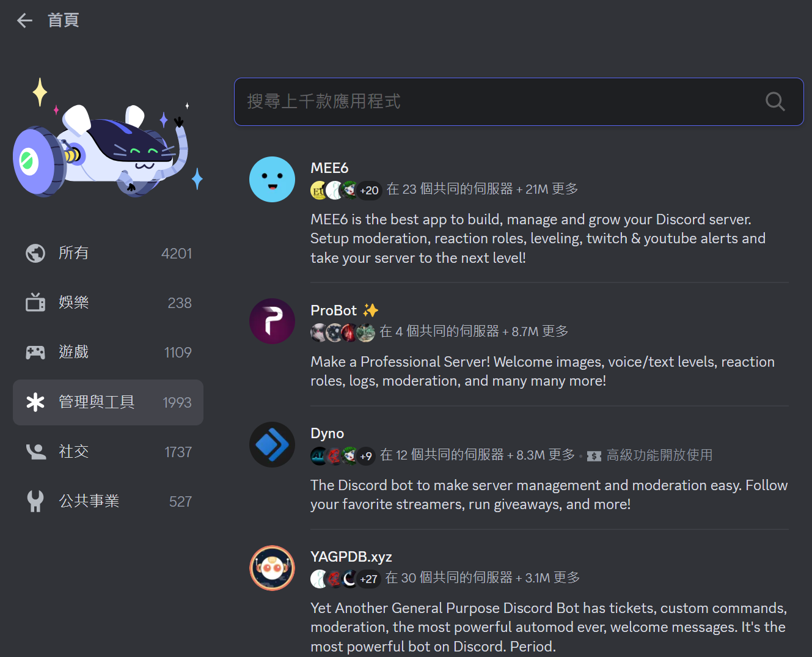The width and height of the screenshot is (812, 657).
Task: Open the ProBot purple P avatar
Action: pyautogui.click(x=272, y=321)
